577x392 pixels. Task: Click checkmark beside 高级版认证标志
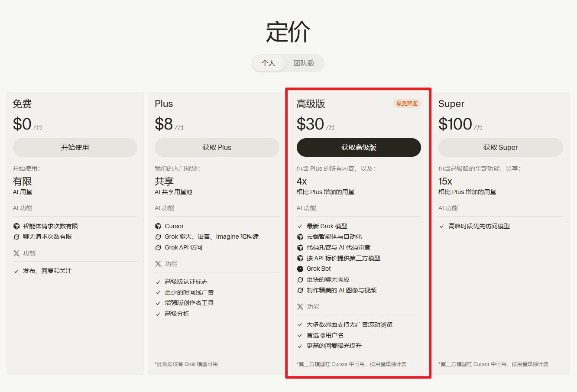coord(158,282)
